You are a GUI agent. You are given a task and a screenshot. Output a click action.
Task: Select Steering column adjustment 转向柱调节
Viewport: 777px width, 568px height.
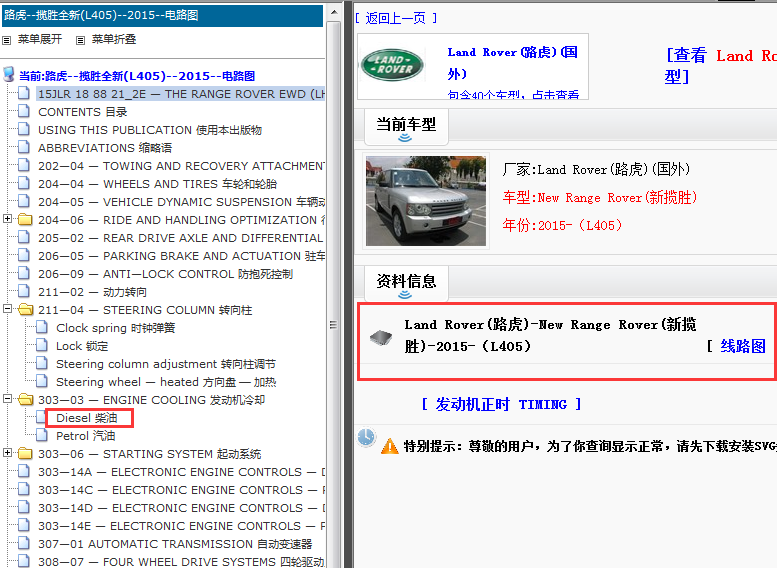(x=166, y=364)
